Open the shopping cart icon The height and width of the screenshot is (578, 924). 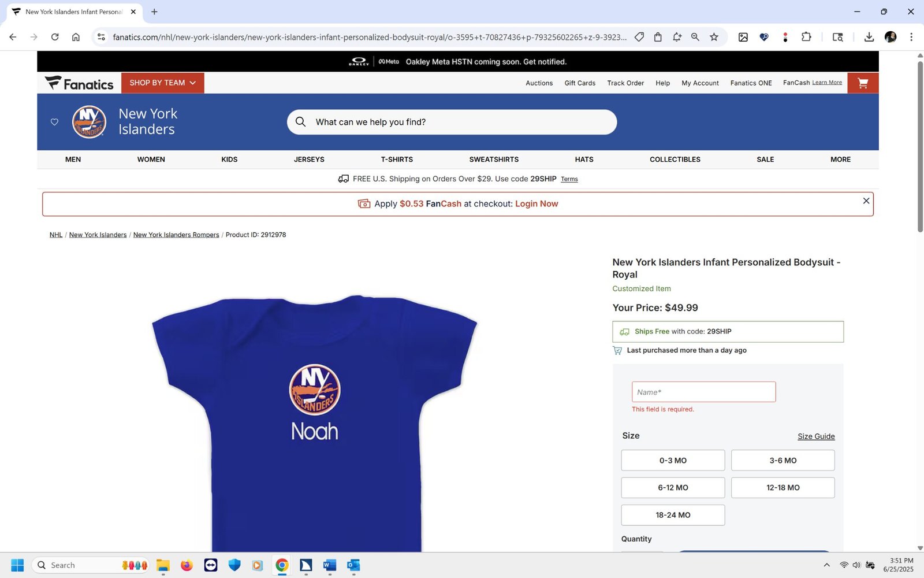(863, 83)
